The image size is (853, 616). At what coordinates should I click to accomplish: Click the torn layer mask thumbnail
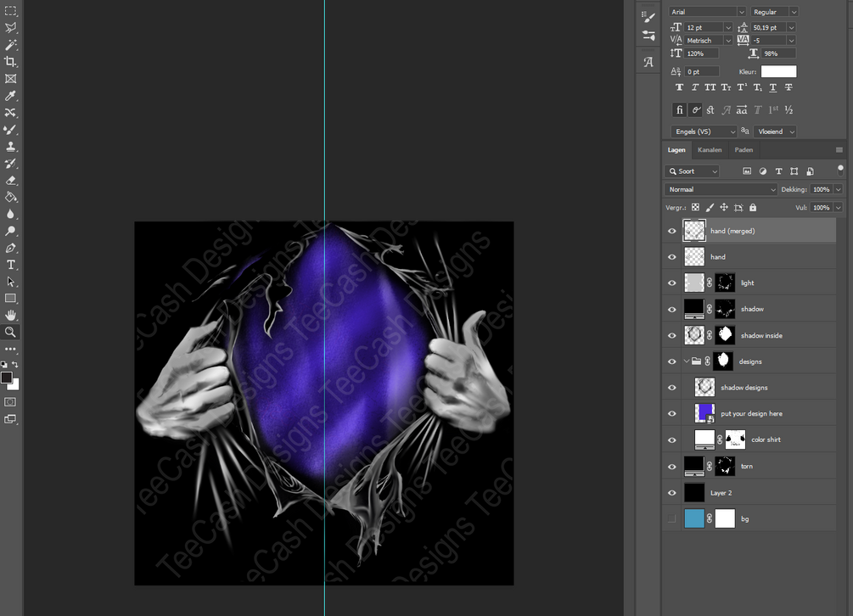pyautogui.click(x=725, y=466)
